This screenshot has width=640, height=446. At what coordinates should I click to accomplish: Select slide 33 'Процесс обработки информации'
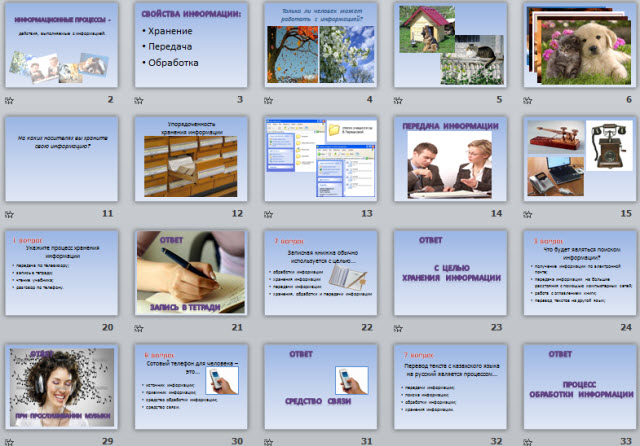pyautogui.click(x=579, y=385)
